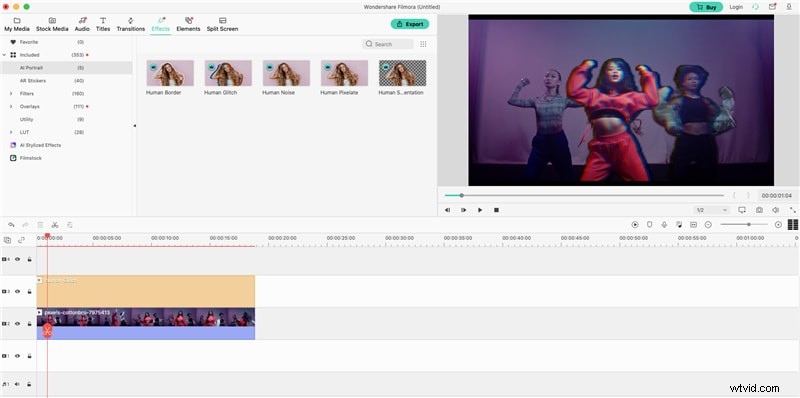800x398 pixels.
Task: Click the Login link
Action: (x=736, y=7)
